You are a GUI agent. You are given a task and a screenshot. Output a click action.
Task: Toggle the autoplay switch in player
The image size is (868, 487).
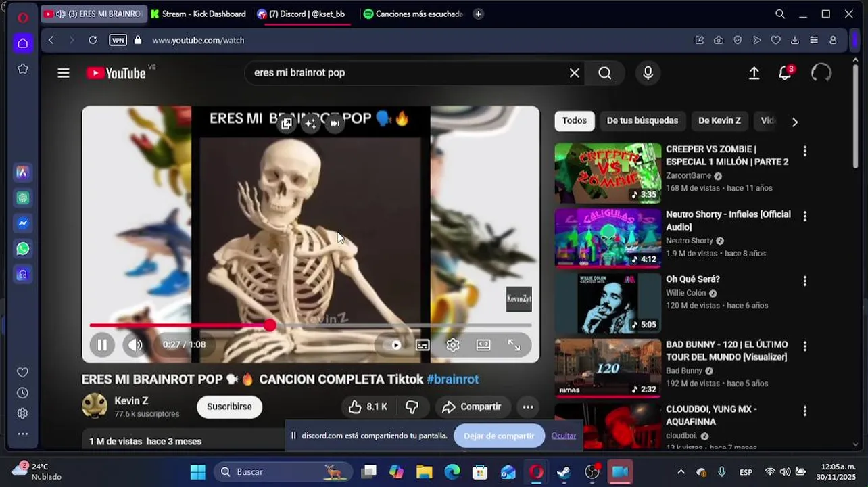click(392, 345)
